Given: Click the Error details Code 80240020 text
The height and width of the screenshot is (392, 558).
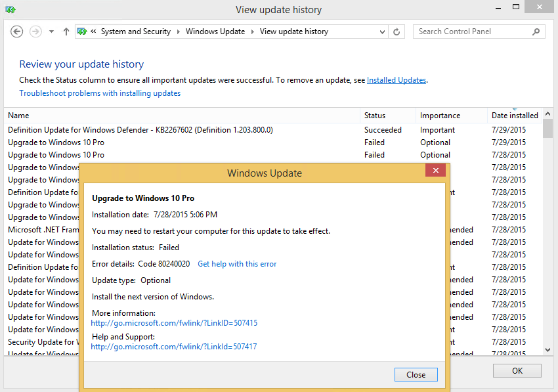Looking at the screenshot, I should tap(141, 264).
